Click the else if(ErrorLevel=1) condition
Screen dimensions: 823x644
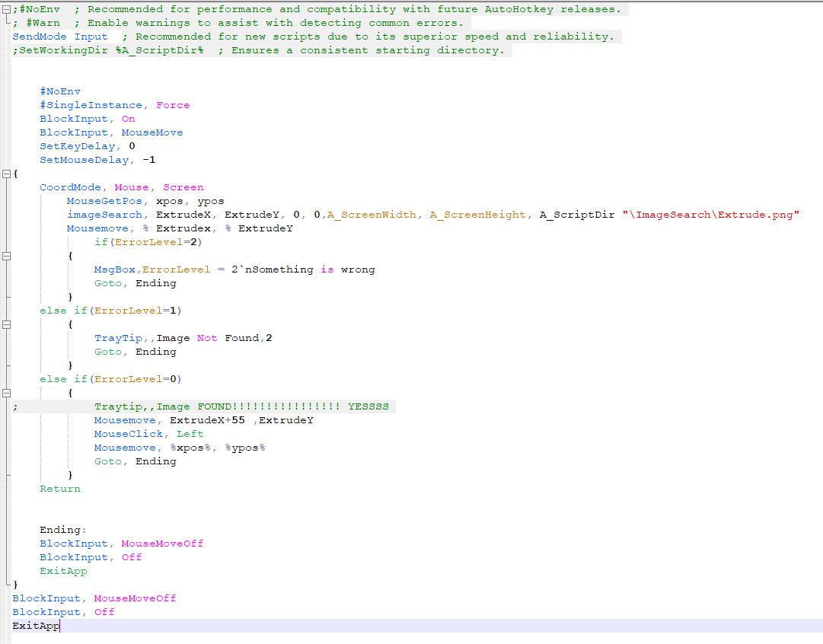(110, 311)
